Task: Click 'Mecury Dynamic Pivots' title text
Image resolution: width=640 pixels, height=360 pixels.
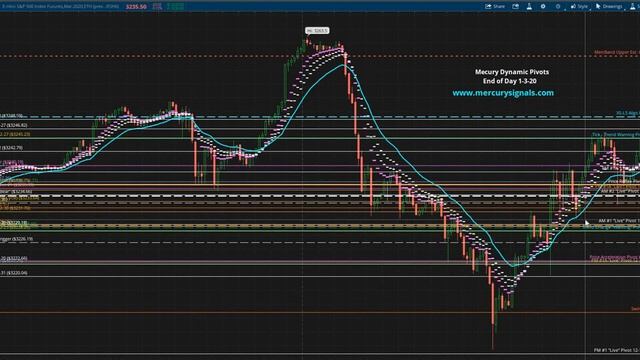Action: click(512, 72)
